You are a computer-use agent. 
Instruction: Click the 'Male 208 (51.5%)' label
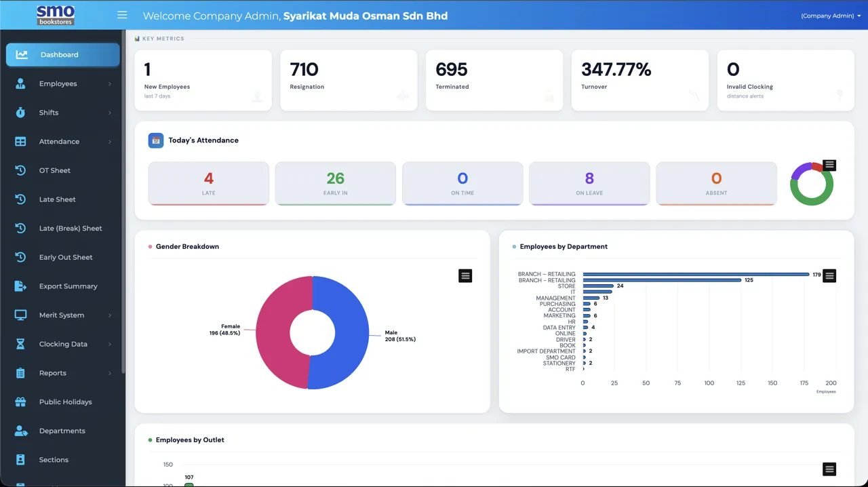(400, 336)
